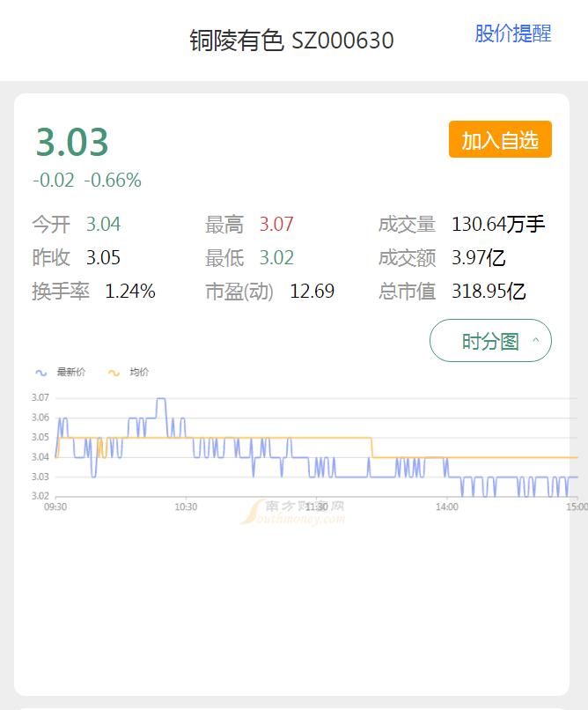Click the 成交量 label
This screenshot has height=710, width=588.
407,224
